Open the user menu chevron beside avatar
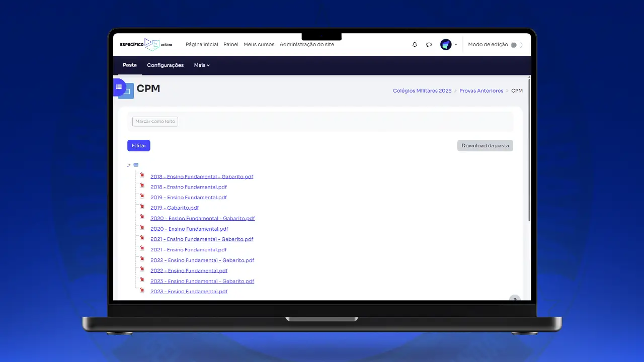Image resolution: width=644 pixels, height=362 pixels. coord(456,45)
